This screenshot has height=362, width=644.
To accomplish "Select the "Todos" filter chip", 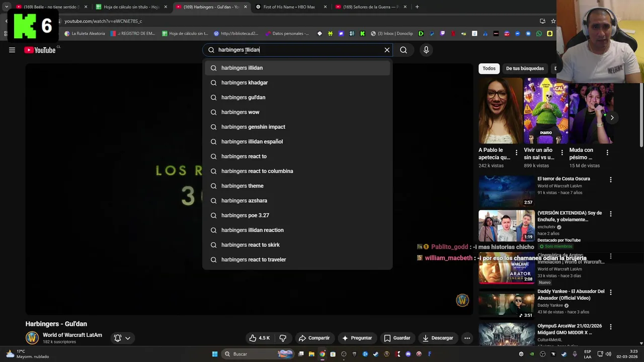I will [489, 68].
